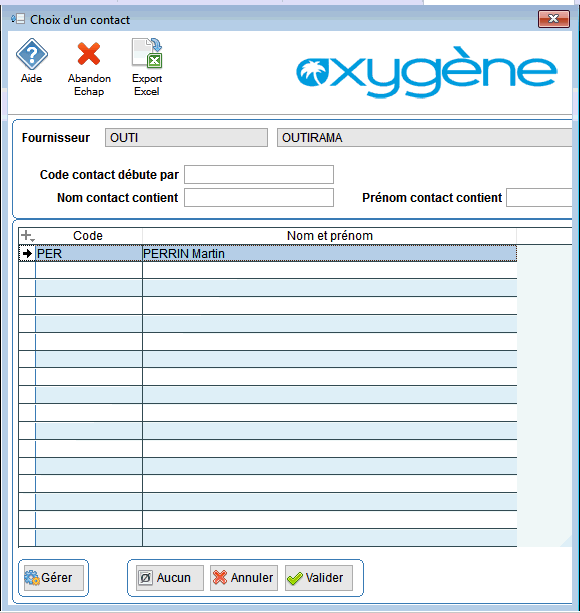The width and height of the screenshot is (580, 613).
Task: Choose Aucun to select no contact
Action: click(170, 578)
